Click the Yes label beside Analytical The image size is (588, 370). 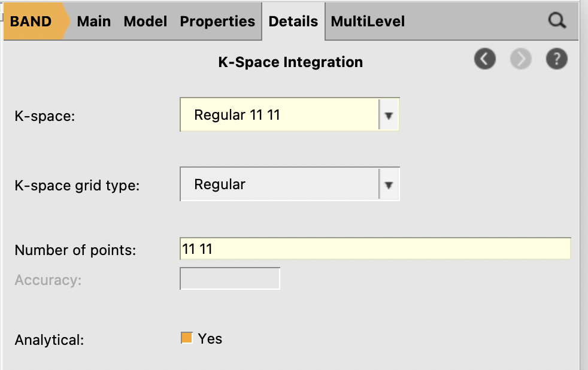tap(210, 339)
